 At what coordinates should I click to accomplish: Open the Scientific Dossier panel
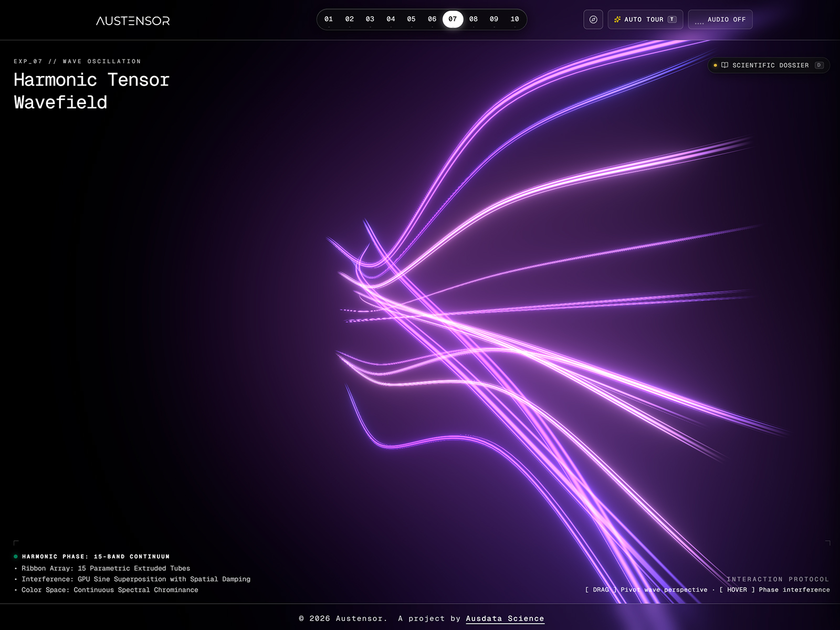coord(769,65)
